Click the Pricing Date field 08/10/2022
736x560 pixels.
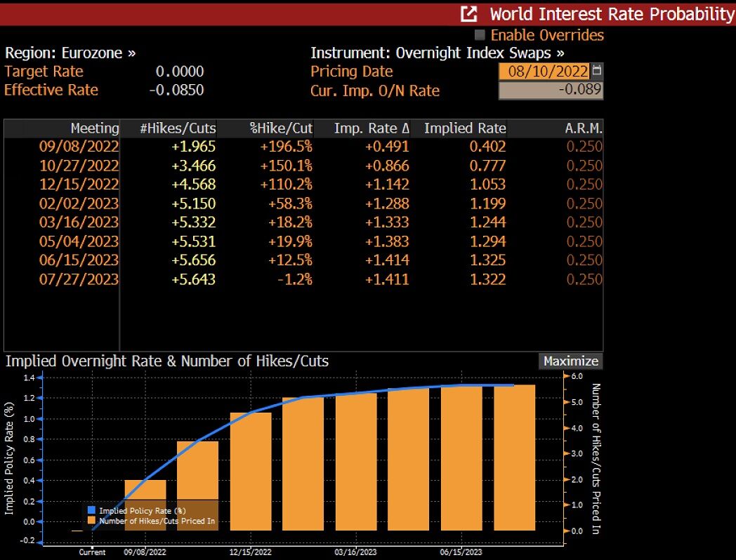tap(544, 71)
